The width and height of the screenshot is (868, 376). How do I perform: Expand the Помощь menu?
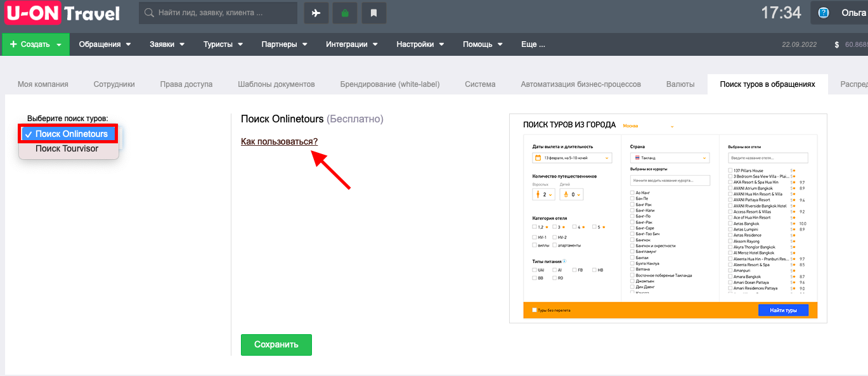click(x=483, y=44)
